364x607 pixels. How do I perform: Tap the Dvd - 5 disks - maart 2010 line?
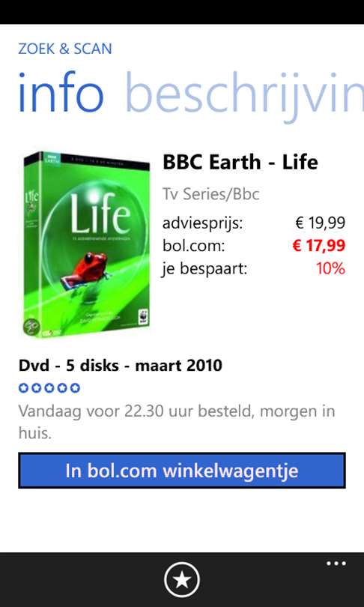click(x=121, y=365)
